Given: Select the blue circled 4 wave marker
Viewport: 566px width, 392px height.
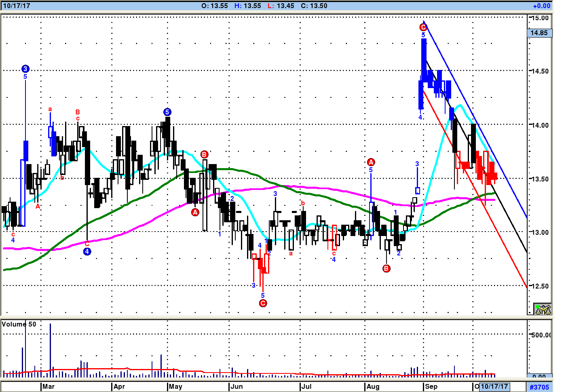Looking at the screenshot, I should [87, 251].
